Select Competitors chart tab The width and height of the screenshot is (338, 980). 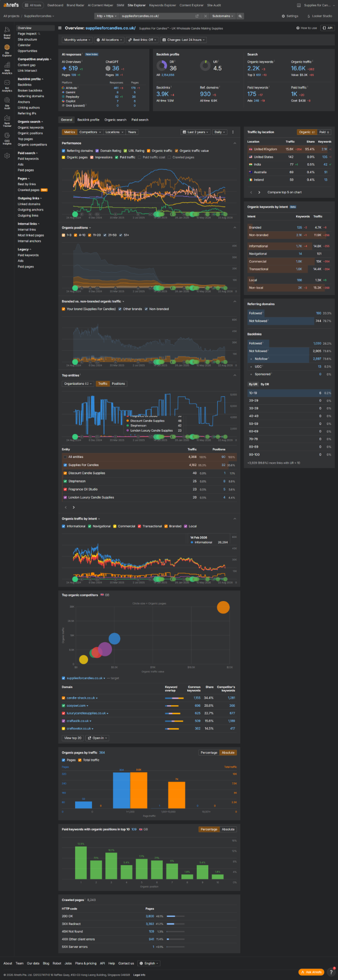(x=90, y=132)
